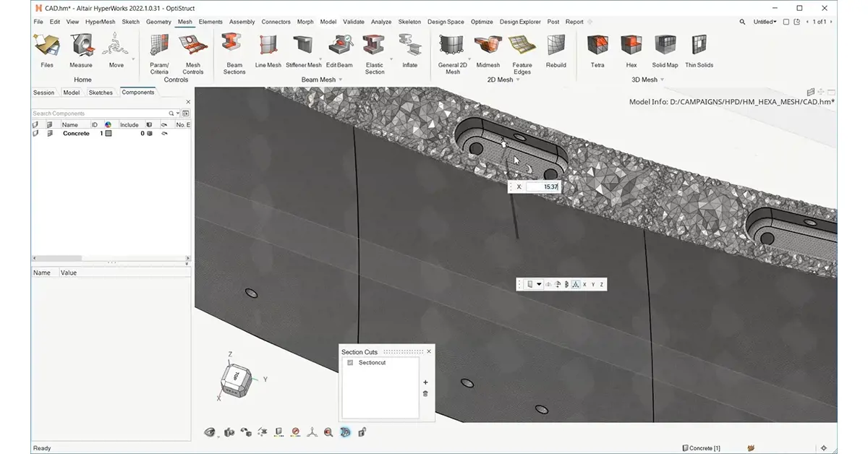Toggle the Sectioncut checkbox
Viewport: 868px width, 454px height.
click(350, 362)
